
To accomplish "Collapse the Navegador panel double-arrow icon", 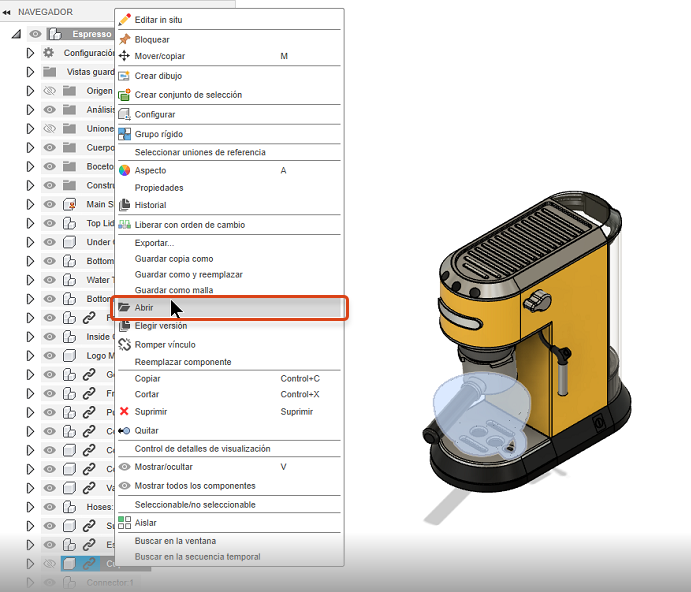I will tap(6, 12).
